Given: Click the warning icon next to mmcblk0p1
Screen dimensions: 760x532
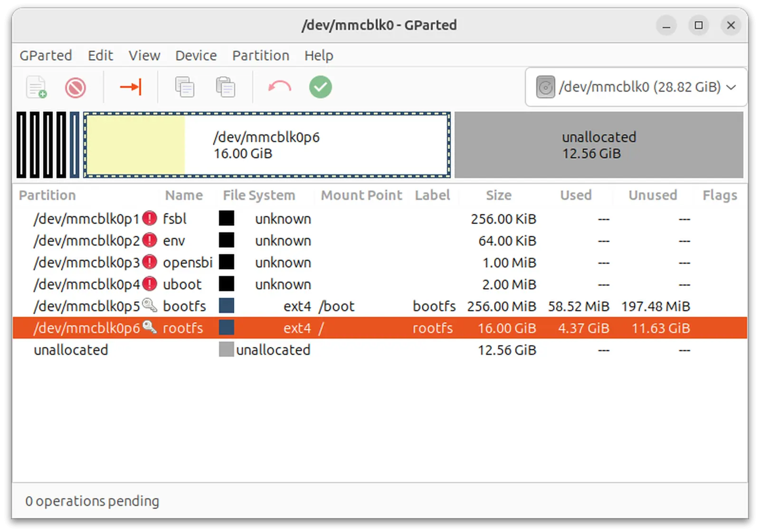Looking at the screenshot, I should point(150,218).
